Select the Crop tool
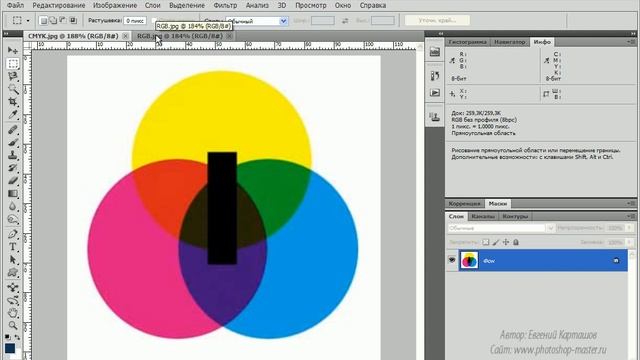Image resolution: width=640 pixels, height=360 pixels. (13, 102)
